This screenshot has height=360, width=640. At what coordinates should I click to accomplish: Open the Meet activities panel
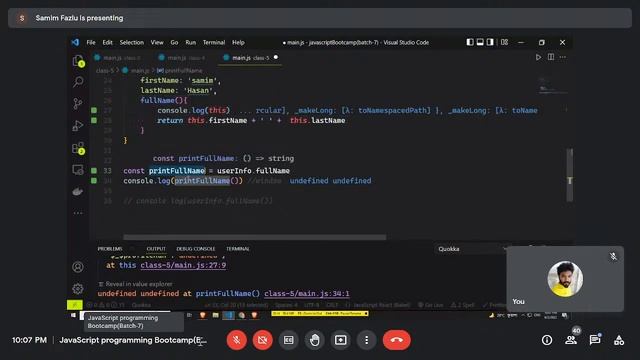coord(619,340)
